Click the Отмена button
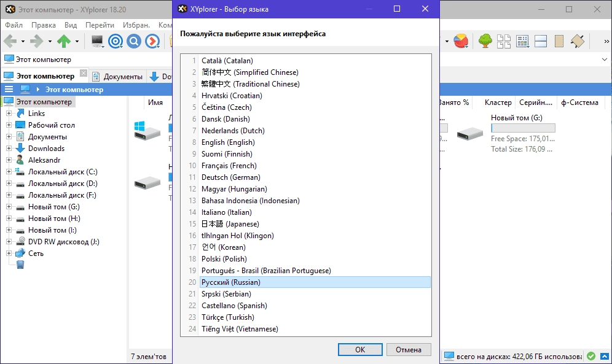This screenshot has height=364, width=612. pos(409,350)
